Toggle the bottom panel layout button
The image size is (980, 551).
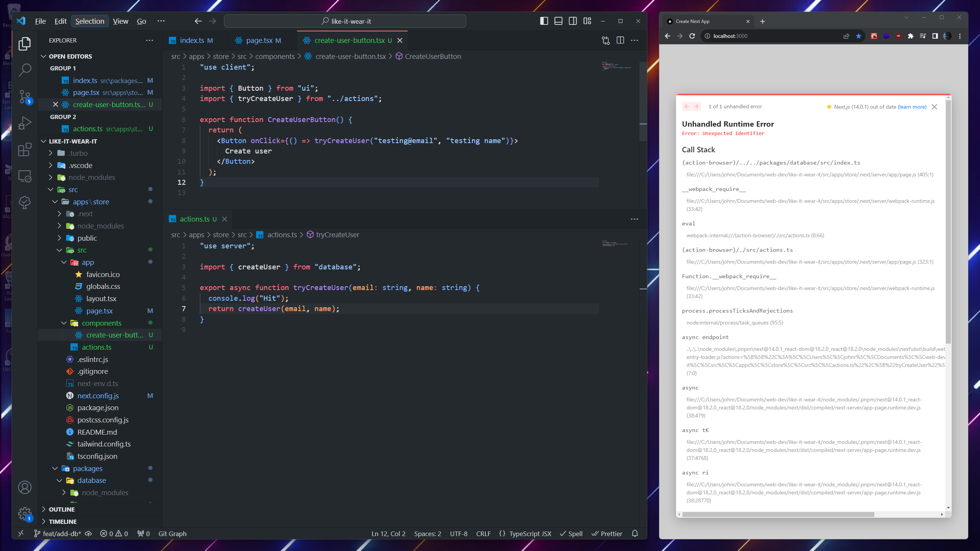point(558,21)
